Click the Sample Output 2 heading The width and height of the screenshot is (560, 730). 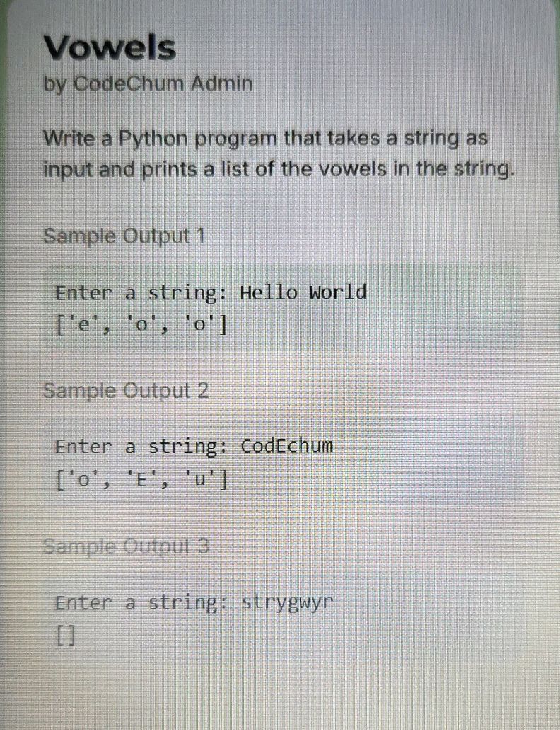point(126,390)
